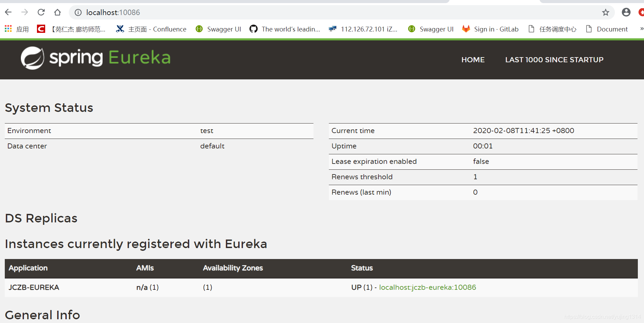644x323 pixels.
Task: Select the n/a (1) AMIs value
Action: click(x=147, y=287)
